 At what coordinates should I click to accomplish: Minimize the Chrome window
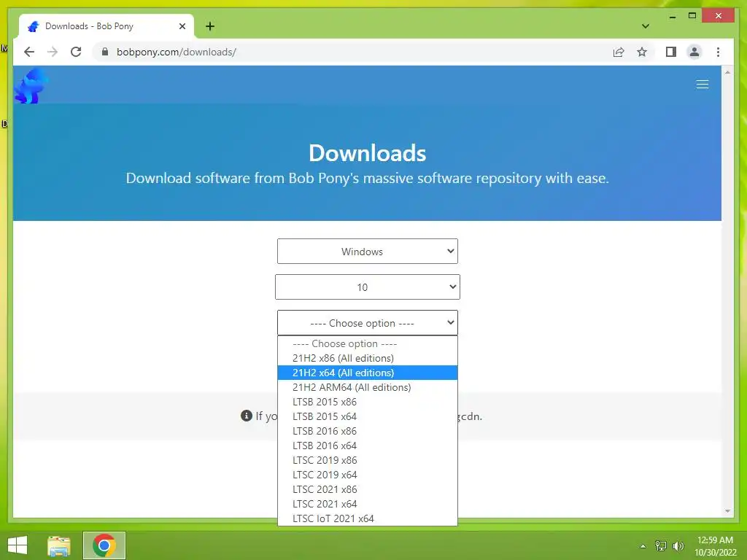tap(672, 16)
